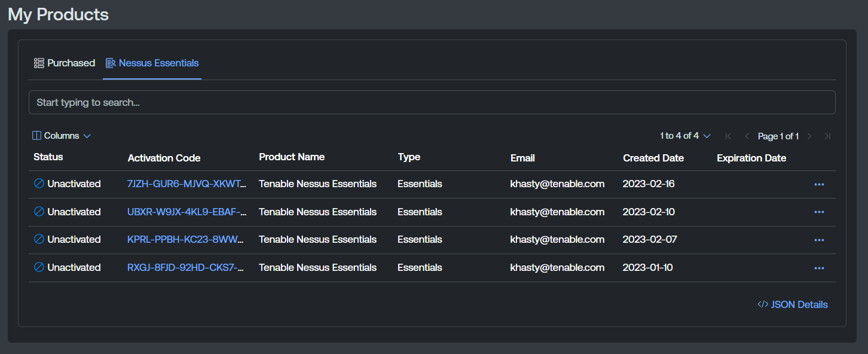Focus the 'Start typing to search' field

(432, 102)
